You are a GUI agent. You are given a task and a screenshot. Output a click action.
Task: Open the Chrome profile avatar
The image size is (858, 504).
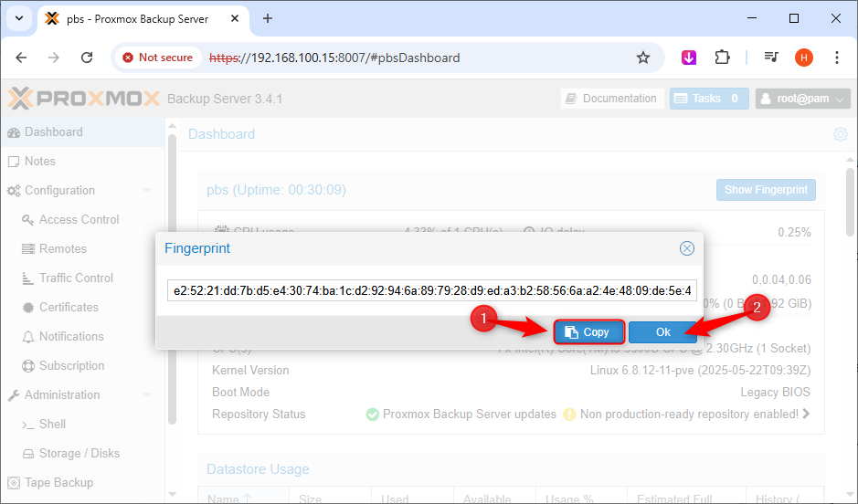pos(804,58)
